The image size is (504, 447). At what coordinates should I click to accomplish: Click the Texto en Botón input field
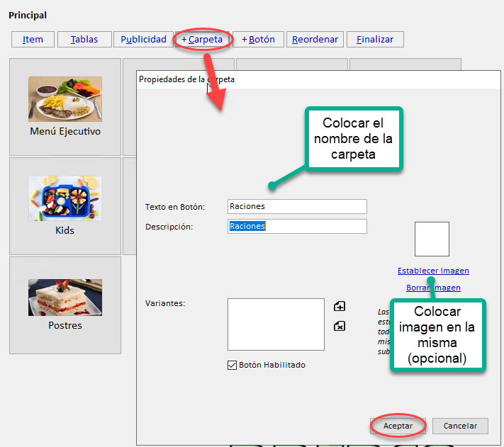tap(297, 206)
